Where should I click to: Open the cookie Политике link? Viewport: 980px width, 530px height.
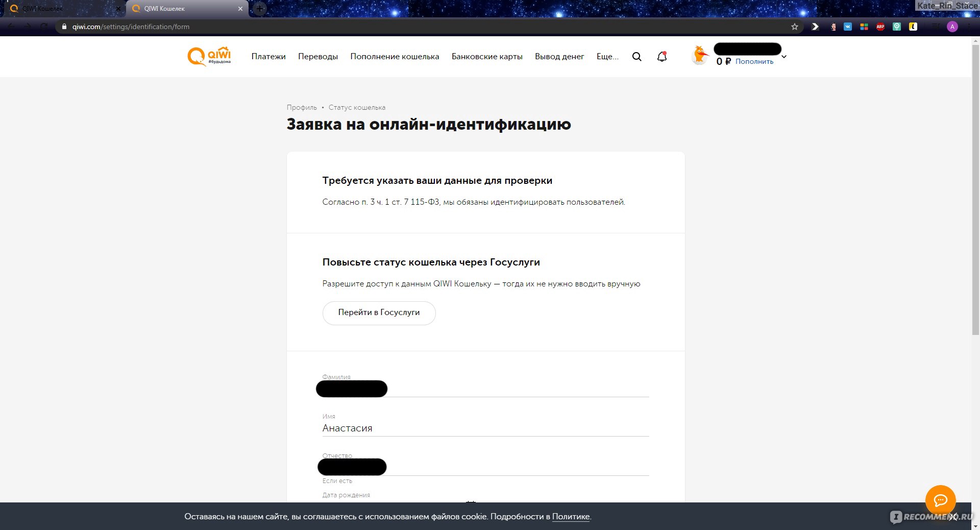[571, 517]
